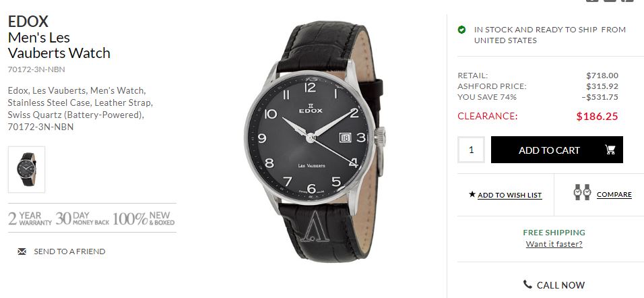
Task: Click the 2 Year Warranty badge
Action: [x=30, y=218]
